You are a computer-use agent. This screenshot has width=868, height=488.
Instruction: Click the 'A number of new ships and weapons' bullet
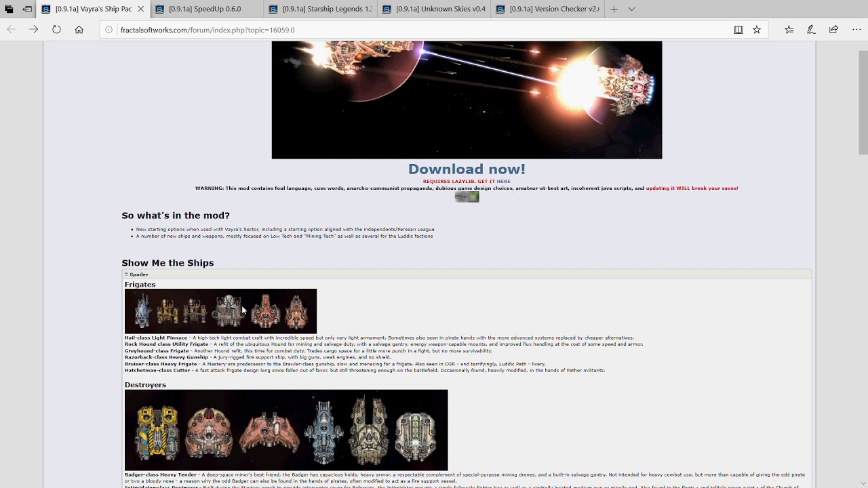pyautogui.click(x=284, y=236)
